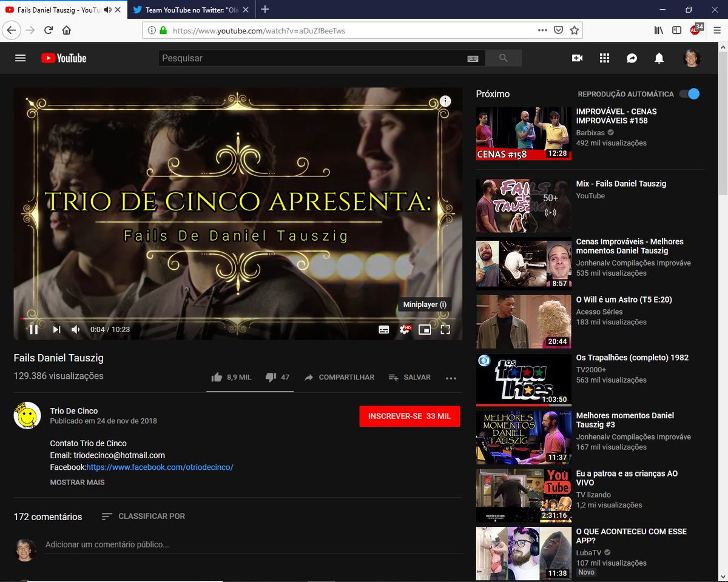The image size is (728, 582).
Task: Mute the video volume
Action: (76, 330)
